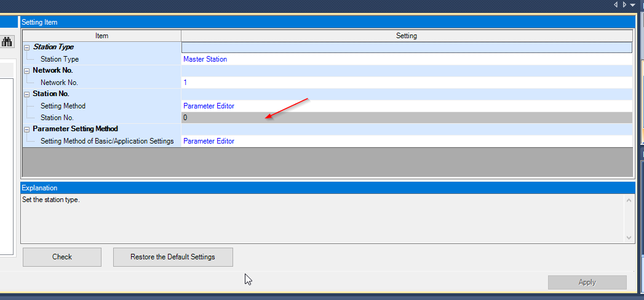Click the tab scroll left arrow
The width and height of the screenshot is (644, 300).
pos(616,4)
